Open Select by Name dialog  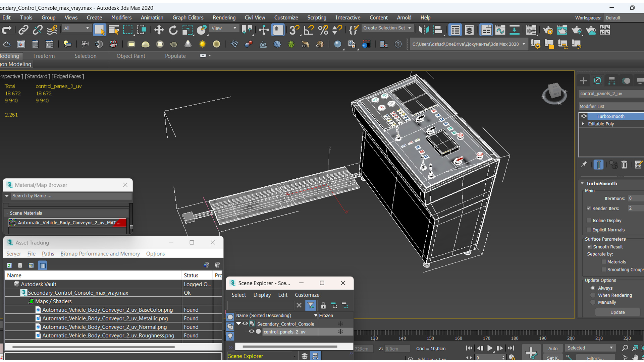coord(114,30)
